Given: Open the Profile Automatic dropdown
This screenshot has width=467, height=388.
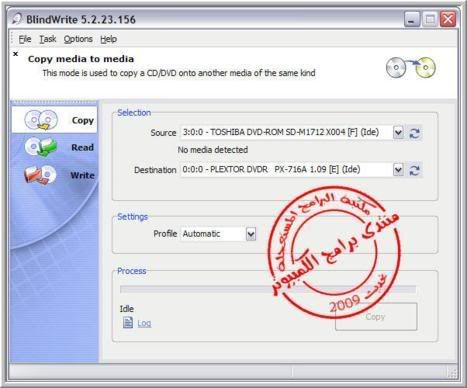Looking at the screenshot, I should click(x=251, y=234).
